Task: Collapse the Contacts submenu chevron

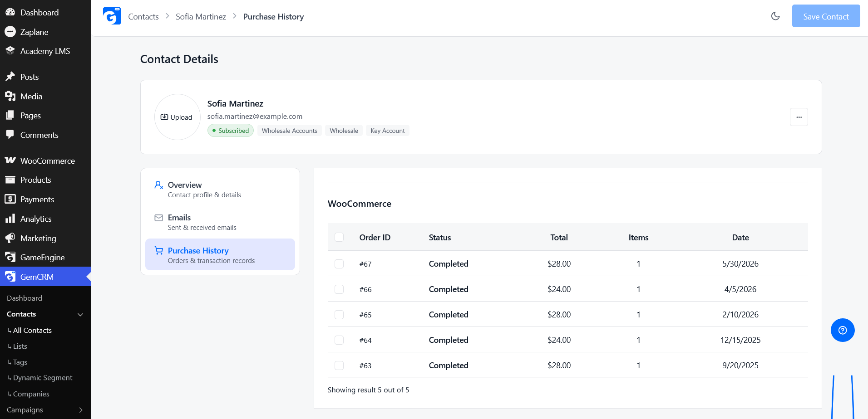Action: [80, 315]
